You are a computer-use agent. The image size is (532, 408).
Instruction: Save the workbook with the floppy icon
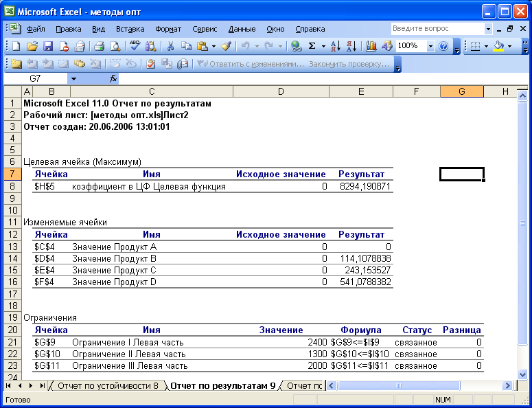[48, 46]
